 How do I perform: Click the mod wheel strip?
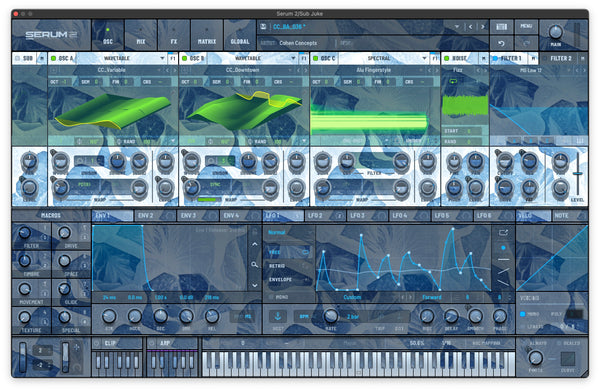pos(65,357)
